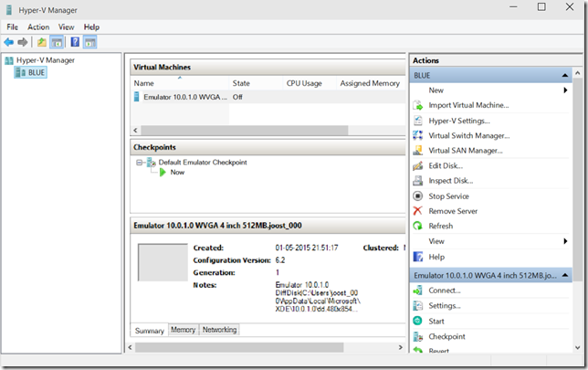Image resolution: width=588 pixels, height=370 pixels.
Task: Click the Actions pane scroll up arrow
Action: [x=577, y=73]
